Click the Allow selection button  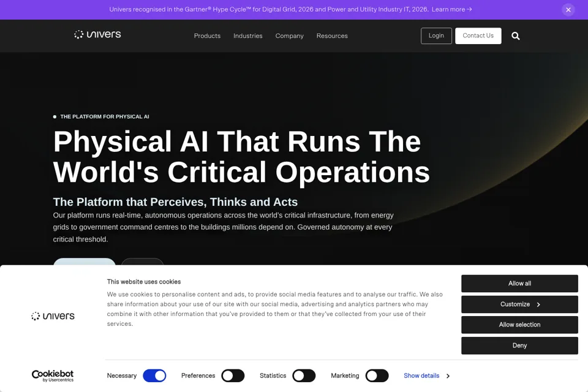(519, 325)
